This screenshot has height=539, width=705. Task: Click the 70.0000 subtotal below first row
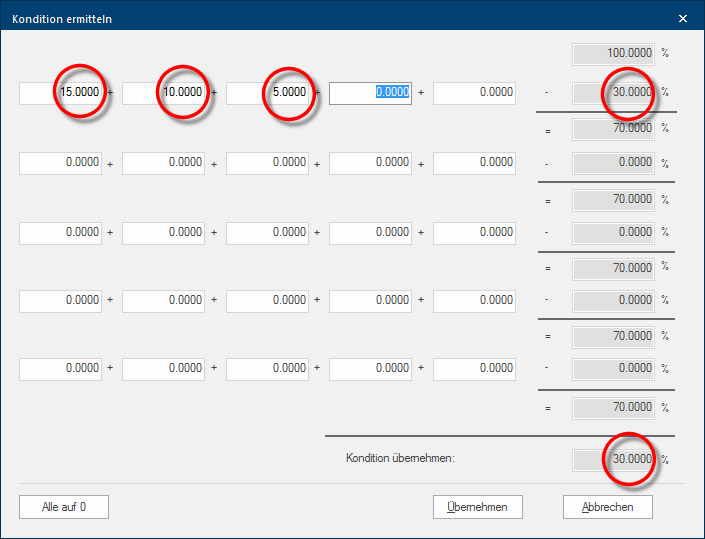pos(613,129)
